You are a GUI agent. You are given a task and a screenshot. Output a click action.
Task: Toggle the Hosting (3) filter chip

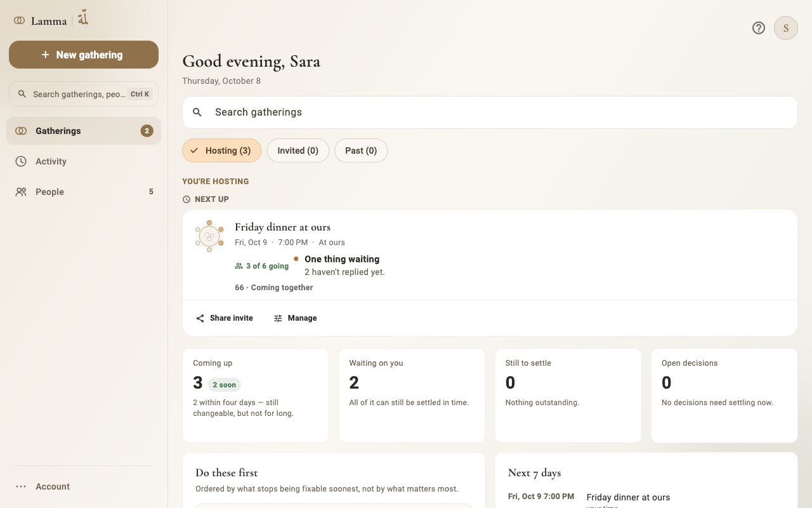(x=221, y=150)
